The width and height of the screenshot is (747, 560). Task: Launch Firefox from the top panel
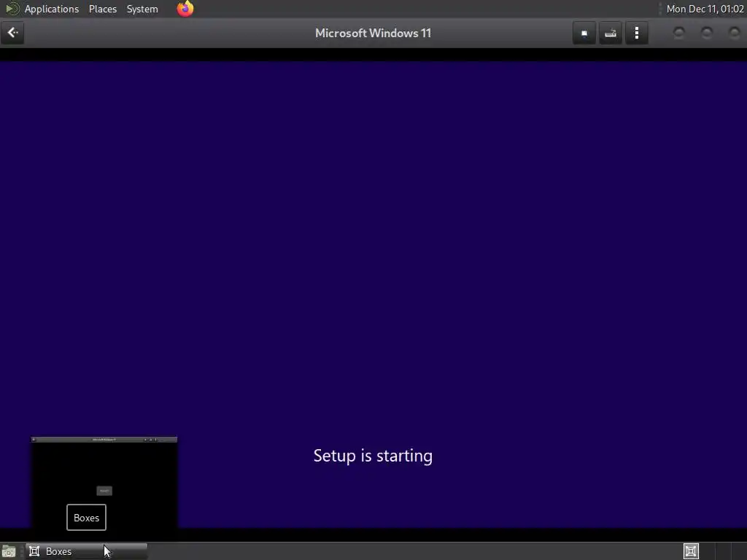pos(185,9)
